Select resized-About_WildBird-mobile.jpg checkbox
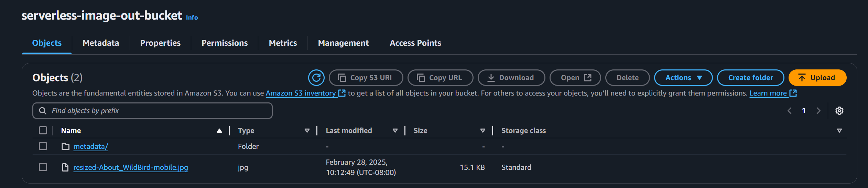Screen dimensions: 868x188 [43, 167]
